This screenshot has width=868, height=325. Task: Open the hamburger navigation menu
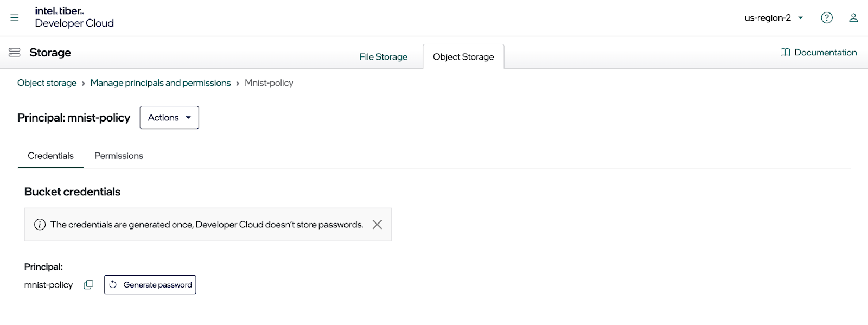(15, 18)
